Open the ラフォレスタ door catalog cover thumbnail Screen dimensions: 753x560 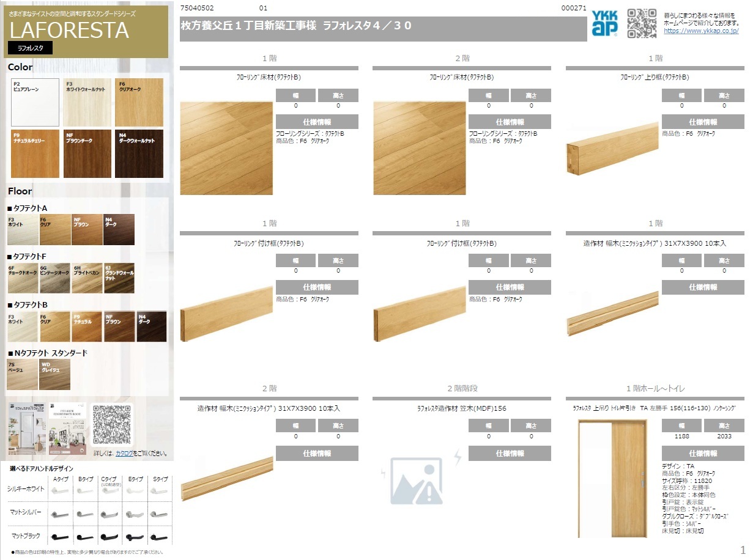[x=28, y=429]
